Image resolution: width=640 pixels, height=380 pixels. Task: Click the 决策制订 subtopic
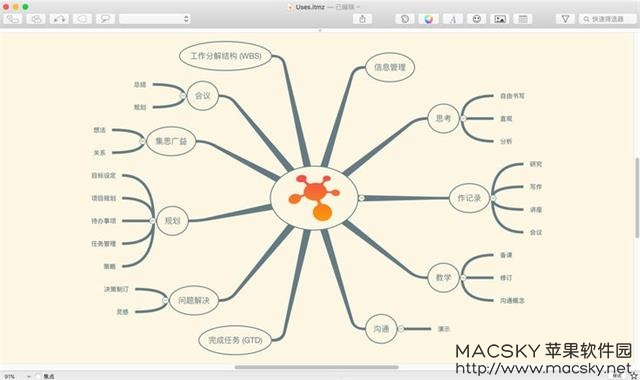(116, 289)
